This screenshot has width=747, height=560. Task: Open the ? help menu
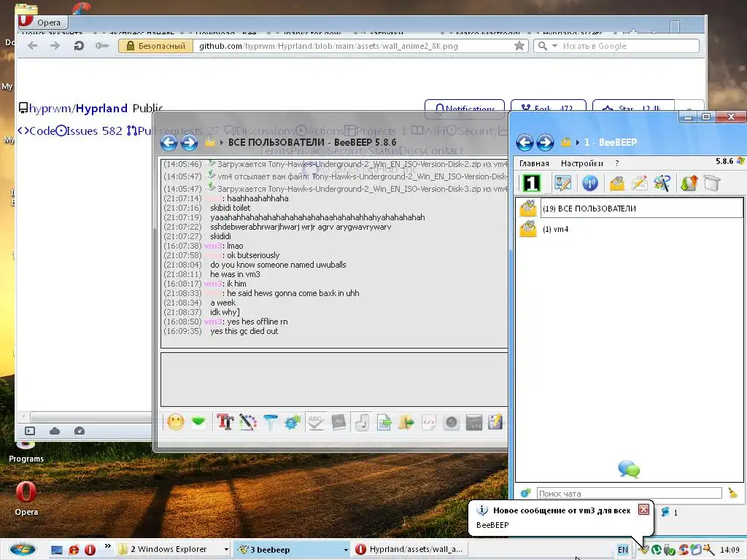tap(617, 163)
